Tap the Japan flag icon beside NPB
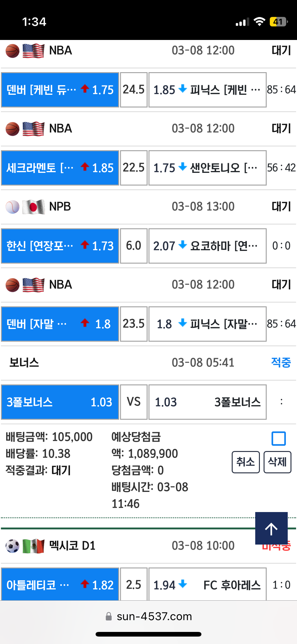The height and width of the screenshot is (644, 297). tap(33, 207)
